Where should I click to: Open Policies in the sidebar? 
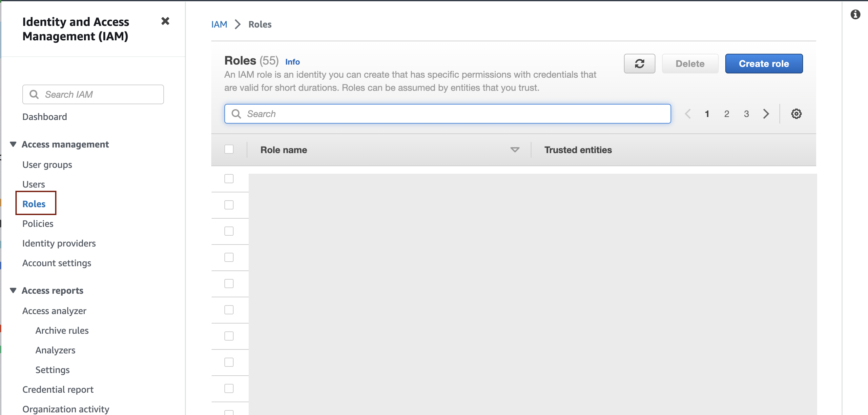tap(38, 224)
